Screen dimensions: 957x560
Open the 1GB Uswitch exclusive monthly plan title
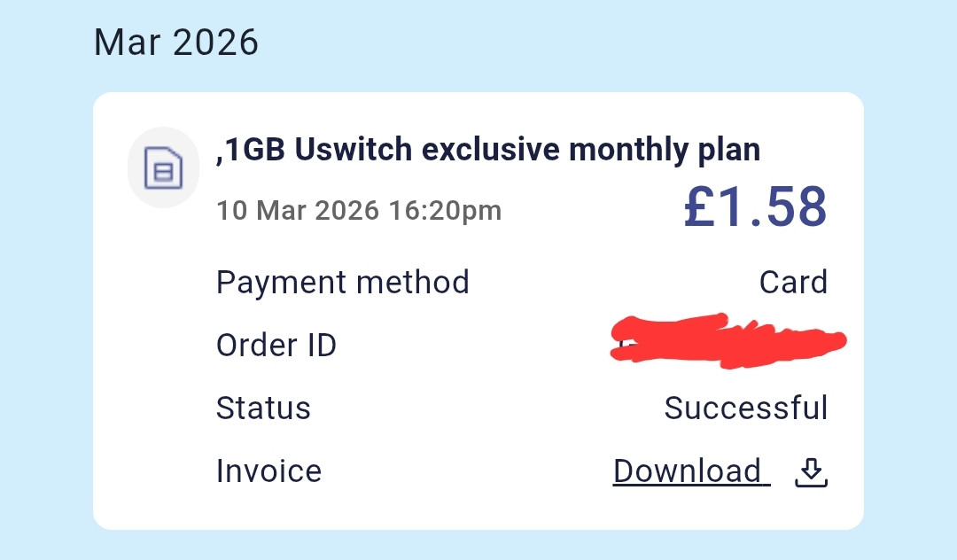point(488,150)
